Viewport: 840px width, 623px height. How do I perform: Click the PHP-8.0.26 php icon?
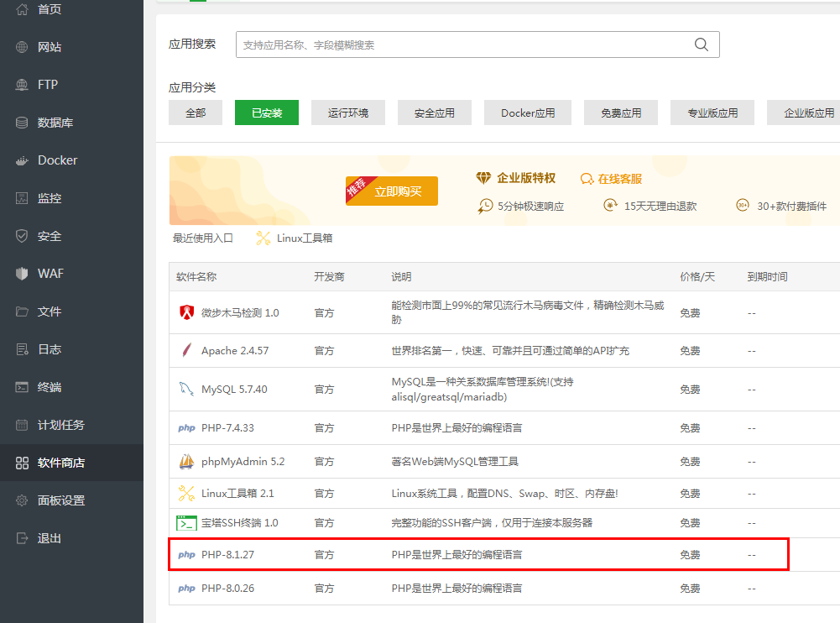pyautogui.click(x=186, y=588)
